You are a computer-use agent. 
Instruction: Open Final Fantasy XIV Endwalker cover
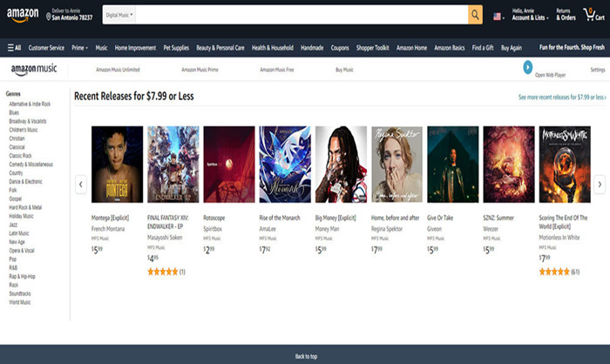173,164
